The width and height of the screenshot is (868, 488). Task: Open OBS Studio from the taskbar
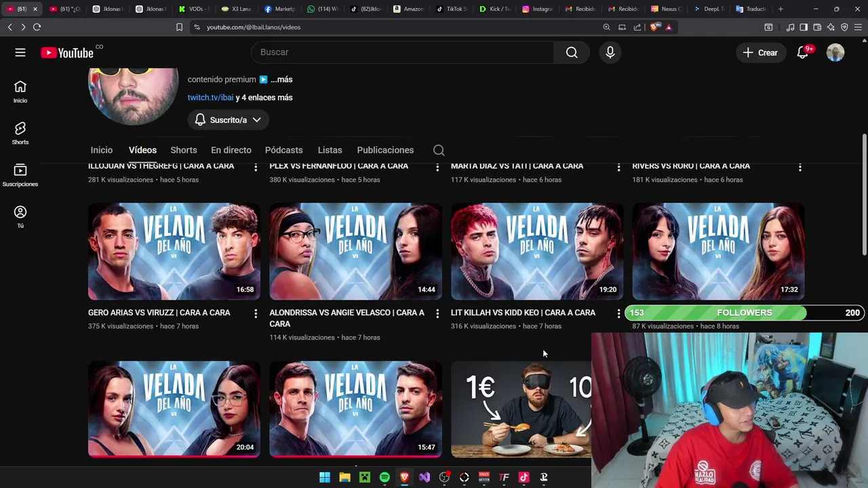(444, 477)
